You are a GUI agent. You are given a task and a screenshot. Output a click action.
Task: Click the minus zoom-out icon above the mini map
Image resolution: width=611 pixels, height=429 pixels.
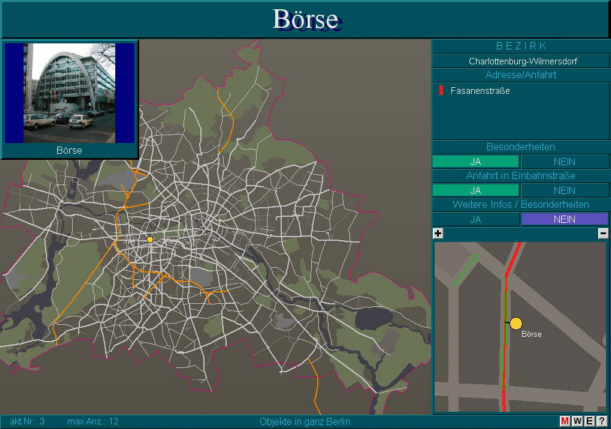click(602, 233)
